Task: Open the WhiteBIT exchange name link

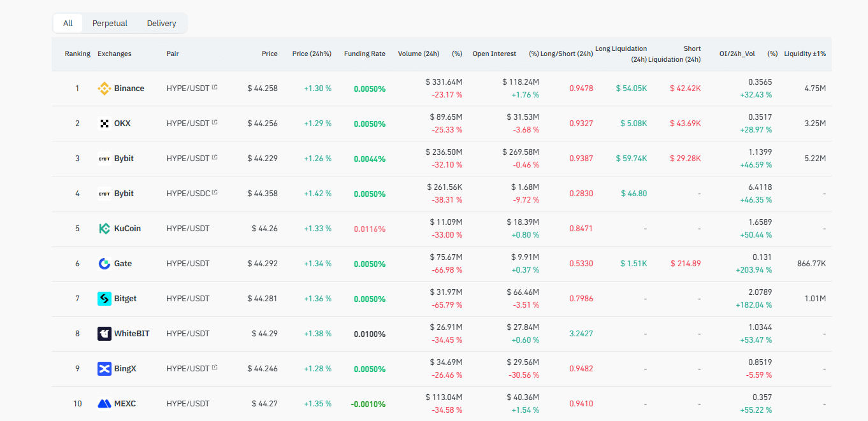Action: pyautogui.click(x=132, y=334)
